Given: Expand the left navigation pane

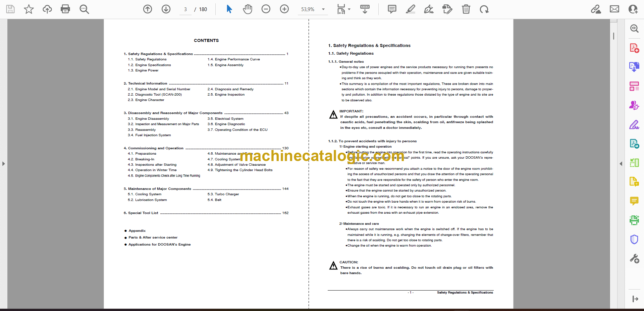Looking at the screenshot, I should point(3,164).
